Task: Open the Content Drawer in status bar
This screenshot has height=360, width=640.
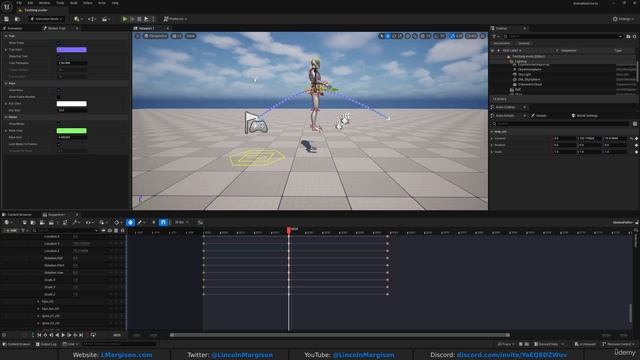Action: click(17, 344)
